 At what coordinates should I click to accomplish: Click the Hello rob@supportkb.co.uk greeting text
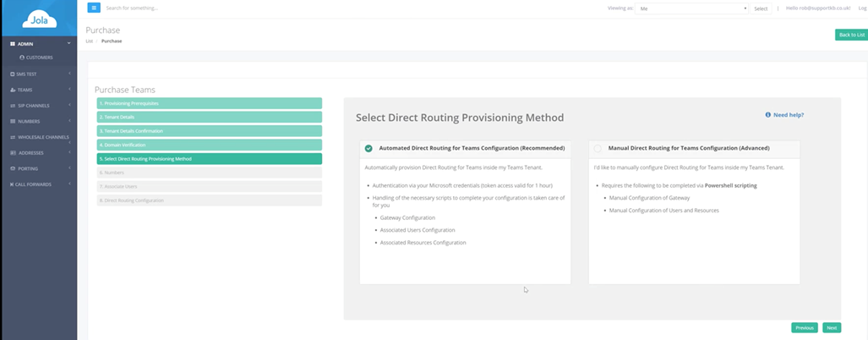pyautogui.click(x=818, y=8)
